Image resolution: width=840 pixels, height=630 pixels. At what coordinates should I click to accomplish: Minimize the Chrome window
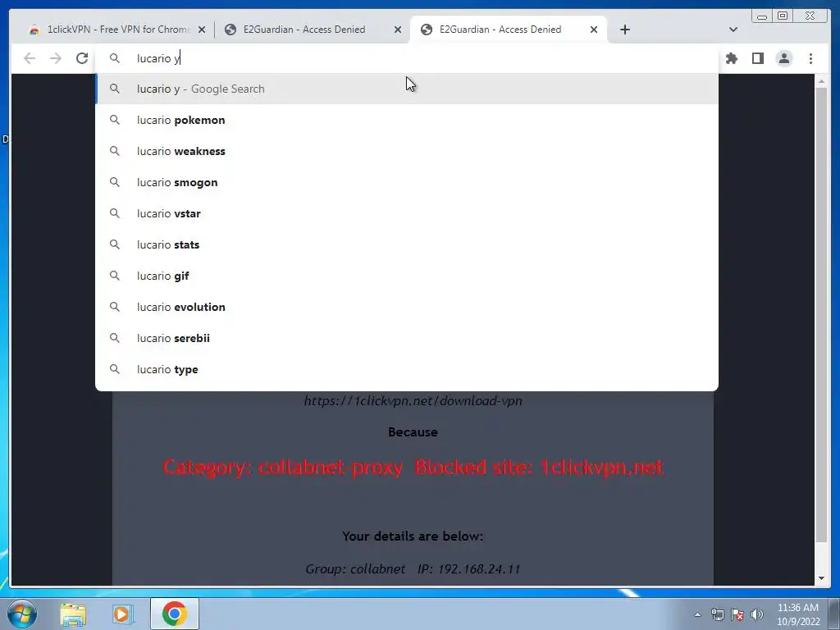click(762, 16)
